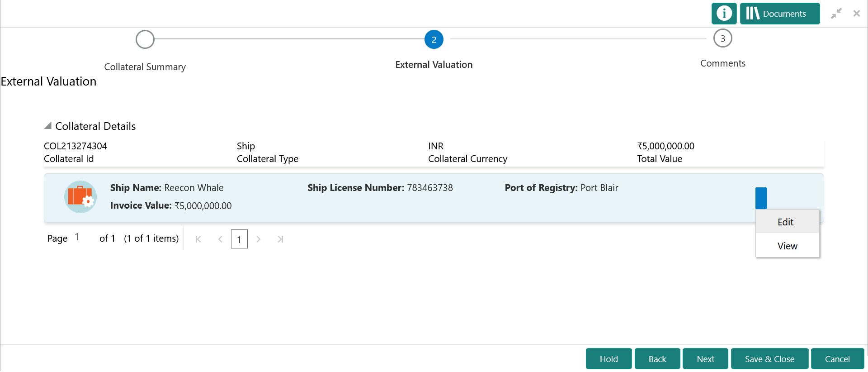Open the blue action menu button on ship card
Screen dimensions: 868x372
[761, 198]
